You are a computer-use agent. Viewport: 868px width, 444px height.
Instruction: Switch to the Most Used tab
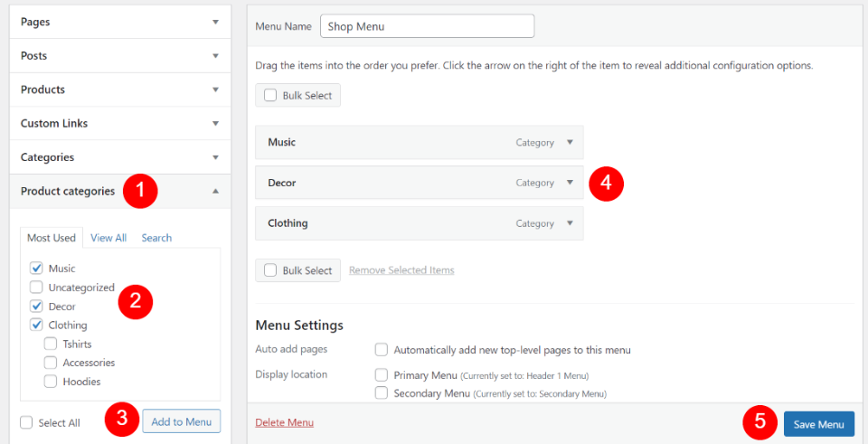(x=52, y=238)
